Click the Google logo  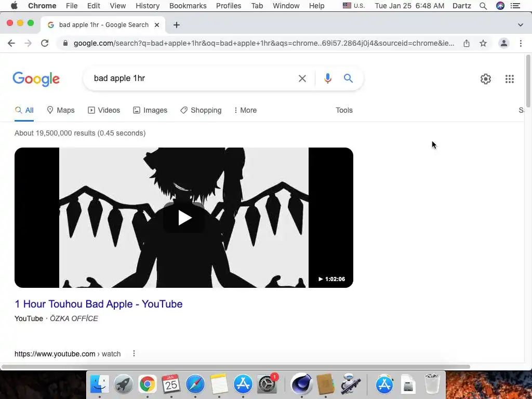tap(36, 79)
